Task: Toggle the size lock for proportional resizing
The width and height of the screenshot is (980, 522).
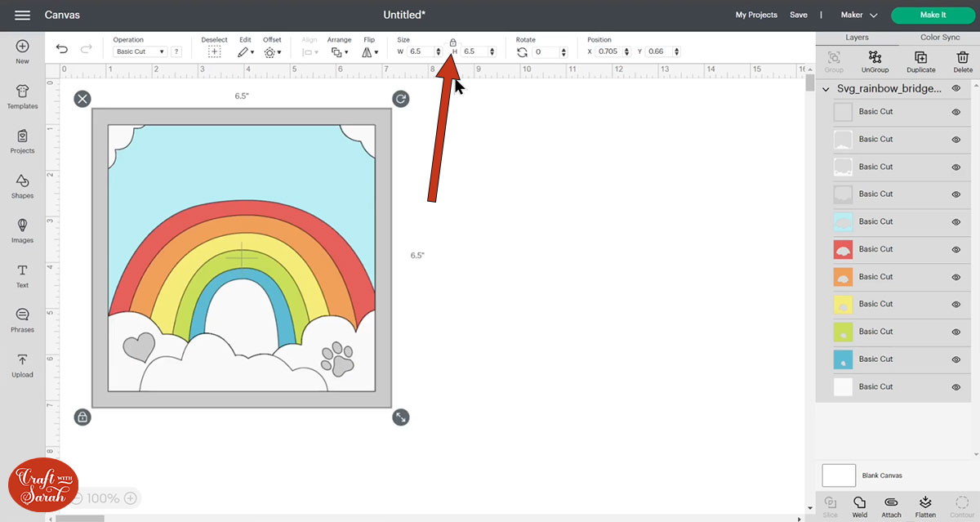Action: click(x=453, y=42)
